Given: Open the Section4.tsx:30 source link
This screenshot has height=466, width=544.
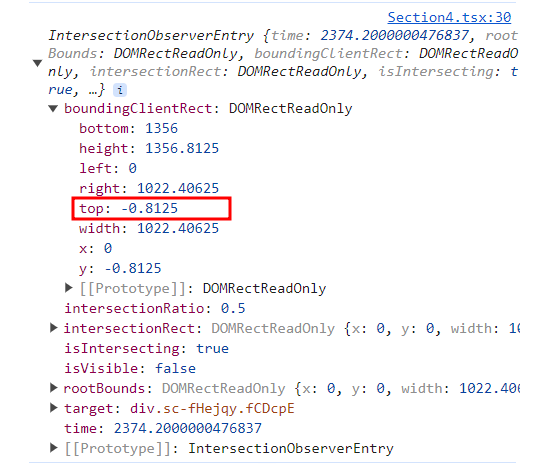Looking at the screenshot, I should [x=449, y=17].
